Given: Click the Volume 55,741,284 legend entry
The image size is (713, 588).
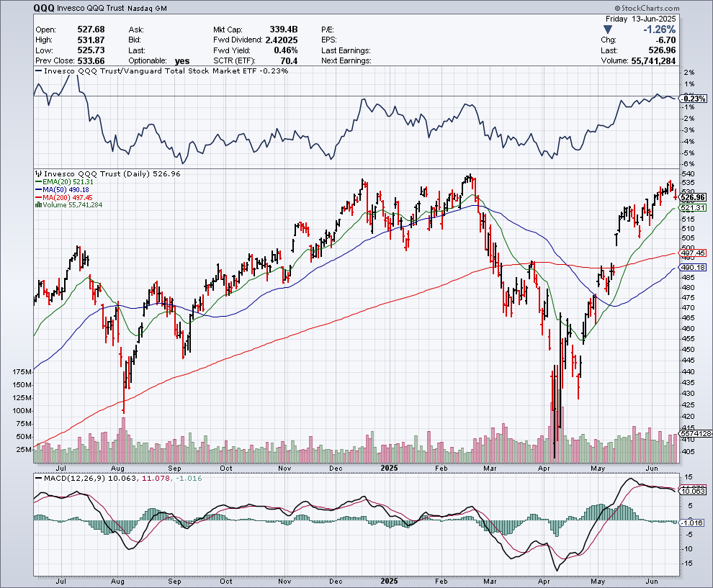Looking at the screenshot, I should pyautogui.click(x=69, y=205).
